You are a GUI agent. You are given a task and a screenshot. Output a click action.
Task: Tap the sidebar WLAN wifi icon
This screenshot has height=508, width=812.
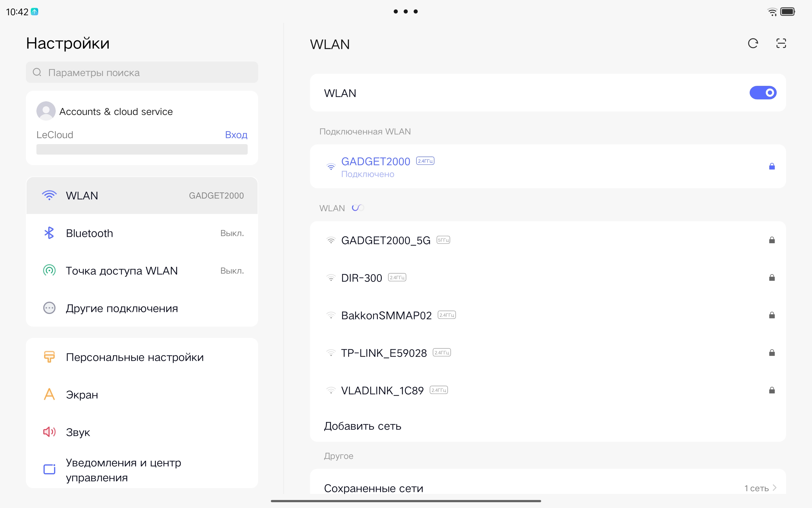tap(49, 195)
